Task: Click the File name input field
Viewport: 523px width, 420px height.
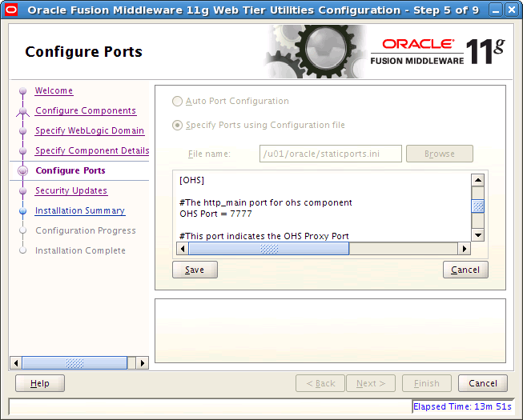Action: tap(331, 154)
